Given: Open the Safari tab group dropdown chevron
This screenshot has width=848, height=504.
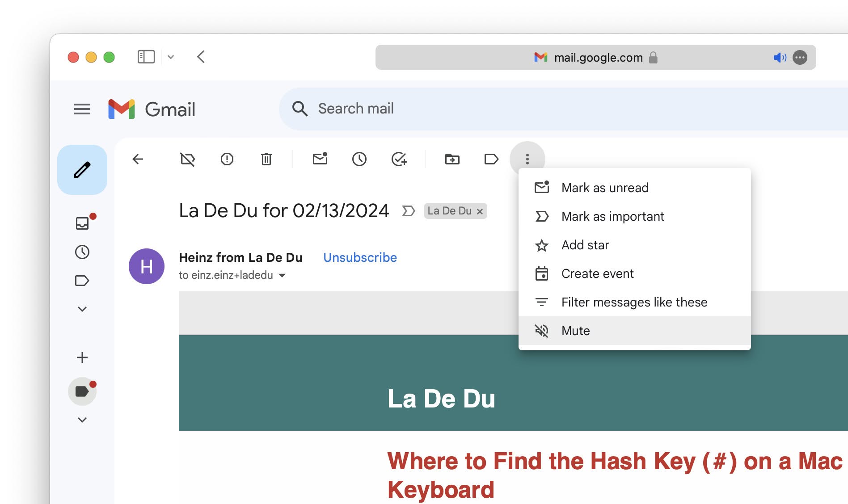Looking at the screenshot, I should point(171,57).
